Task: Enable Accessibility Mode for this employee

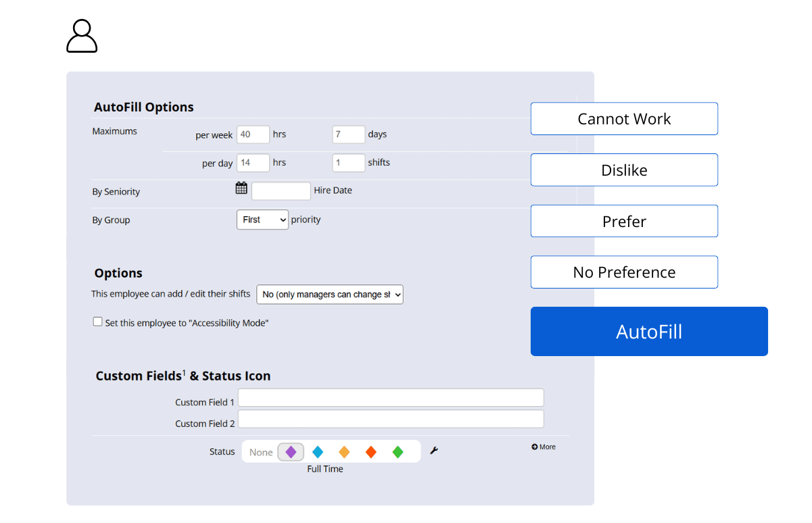Action: click(97, 322)
